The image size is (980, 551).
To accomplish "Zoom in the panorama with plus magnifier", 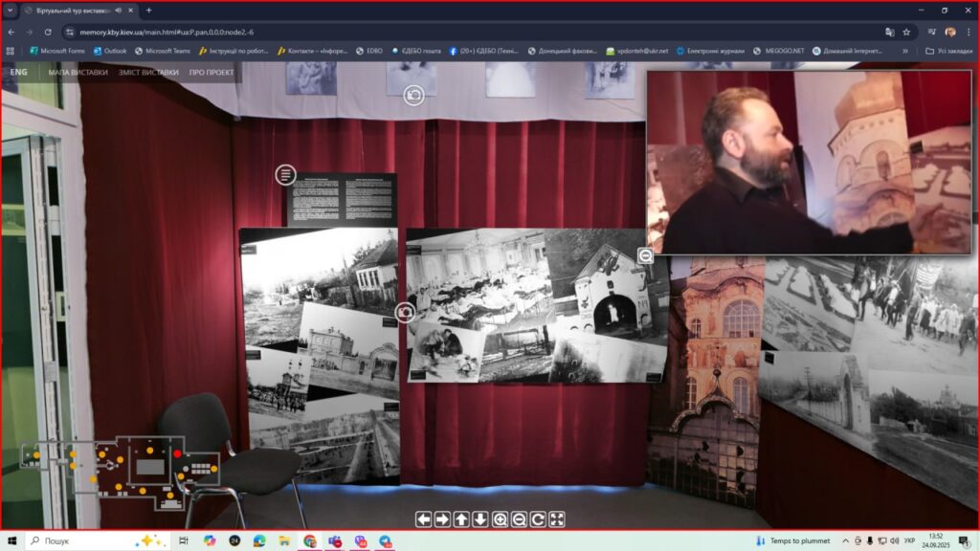I will (x=500, y=519).
